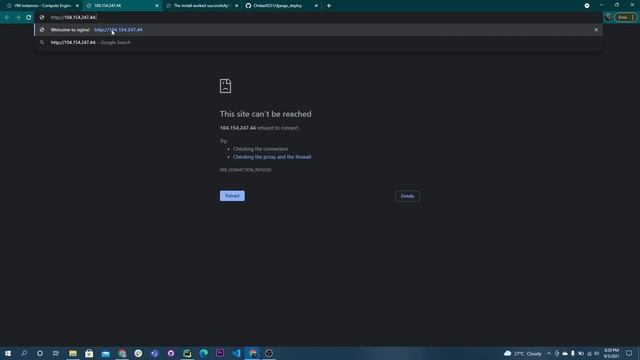The image size is (640, 360).
Task: Open 'Checking the proxy and the firewall' link
Action: pos(272,157)
